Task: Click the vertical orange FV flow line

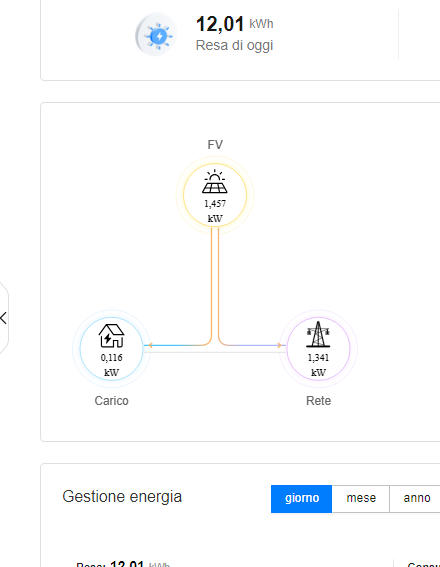Action: [x=215, y=282]
